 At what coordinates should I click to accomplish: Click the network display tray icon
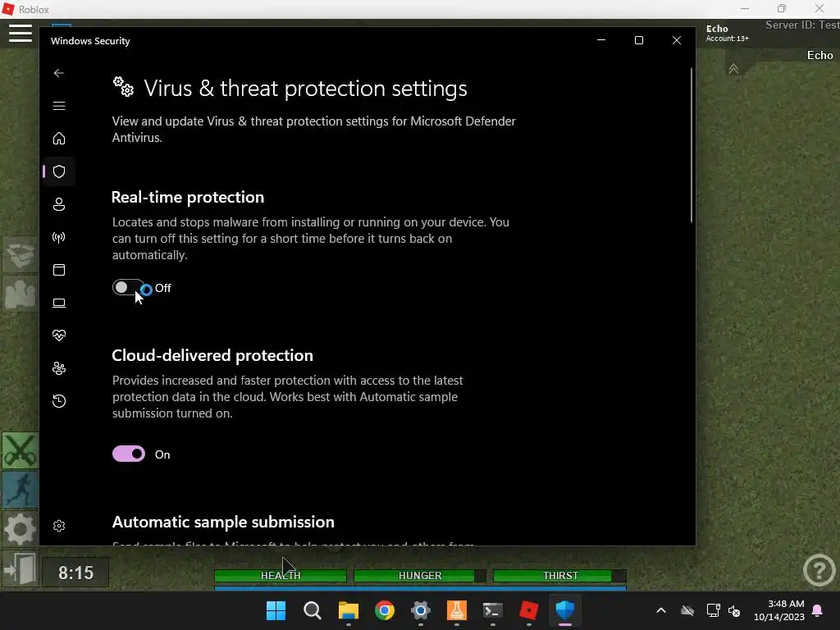coord(713,610)
